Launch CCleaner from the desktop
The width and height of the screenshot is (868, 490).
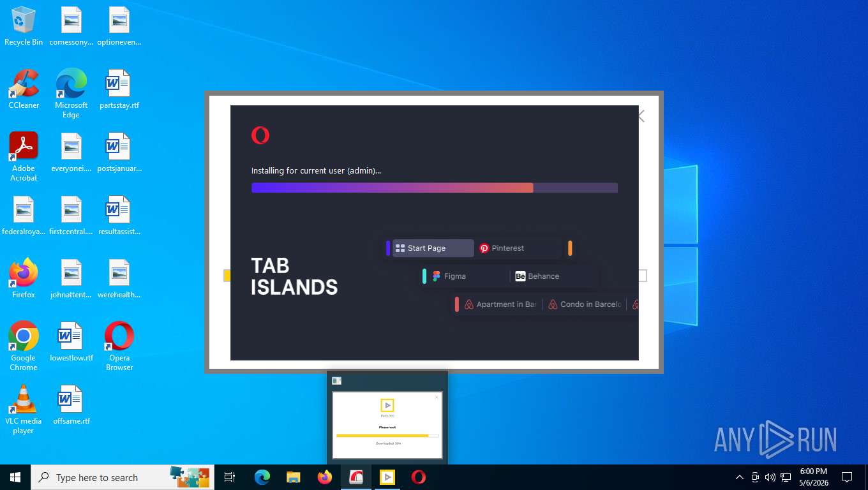coord(24,89)
